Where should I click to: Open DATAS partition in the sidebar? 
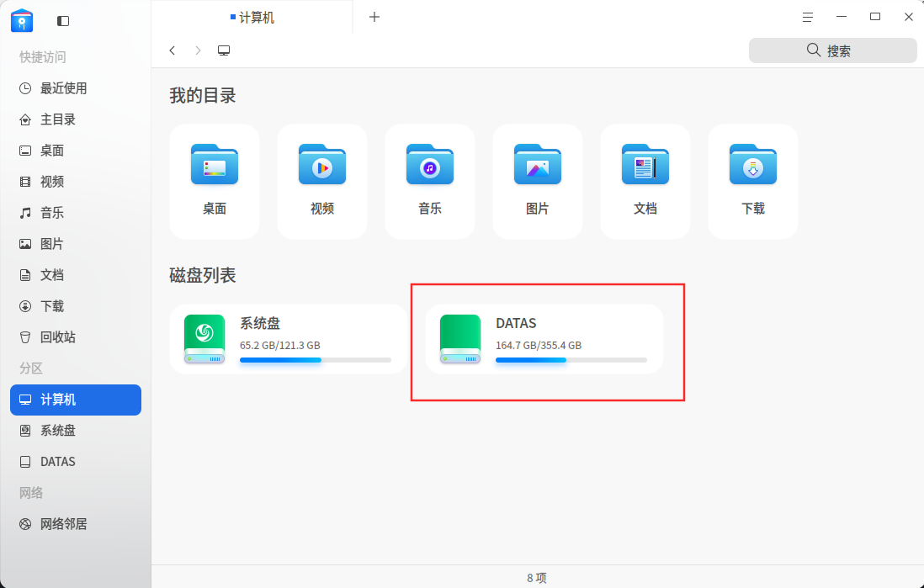click(x=76, y=462)
